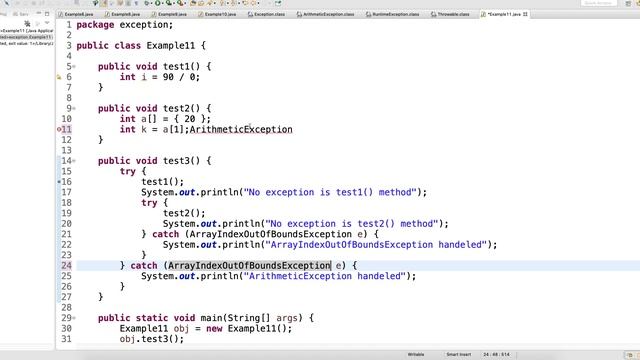
Task: Click the 'try' keyword on line 15
Action: click(x=127, y=171)
